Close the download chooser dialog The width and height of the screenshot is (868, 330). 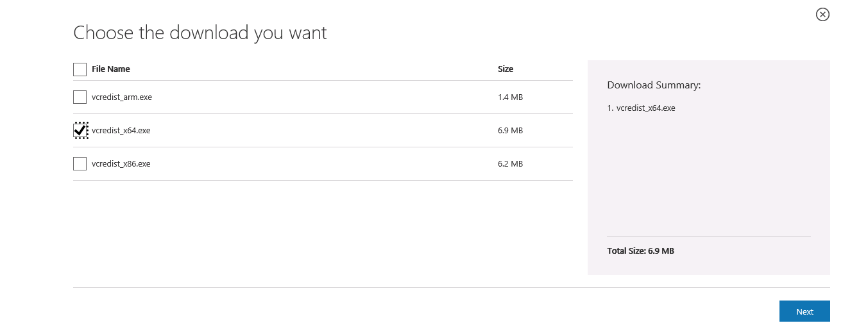(822, 14)
